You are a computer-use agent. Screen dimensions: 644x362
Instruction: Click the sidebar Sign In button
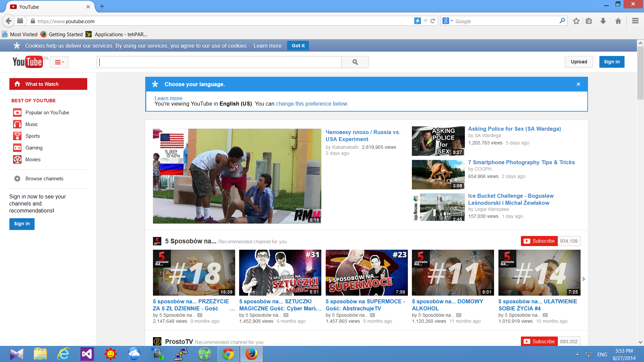coord(22,224)
